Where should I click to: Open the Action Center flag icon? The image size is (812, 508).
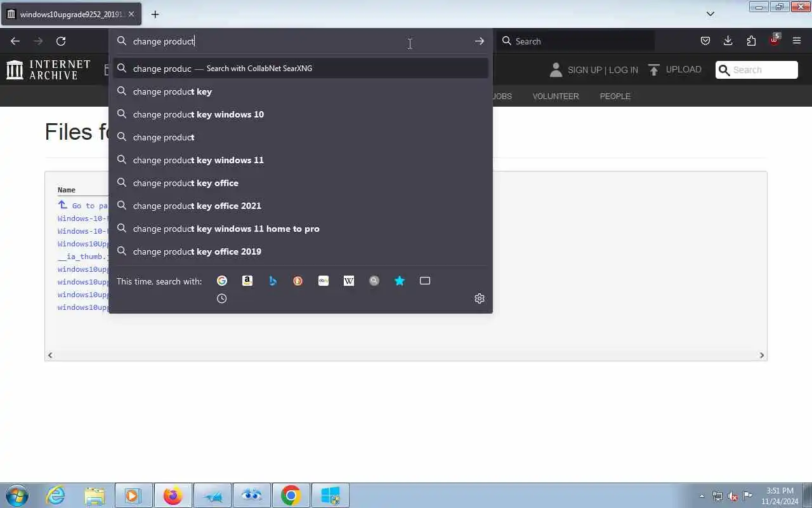pos(748,496)
